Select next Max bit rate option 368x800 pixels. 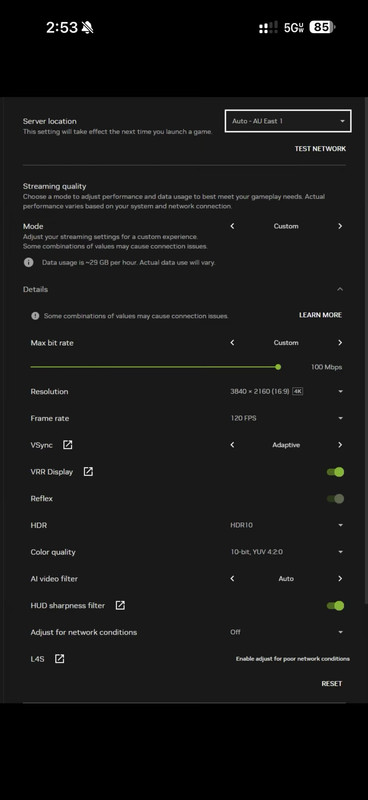click(340, 343)
